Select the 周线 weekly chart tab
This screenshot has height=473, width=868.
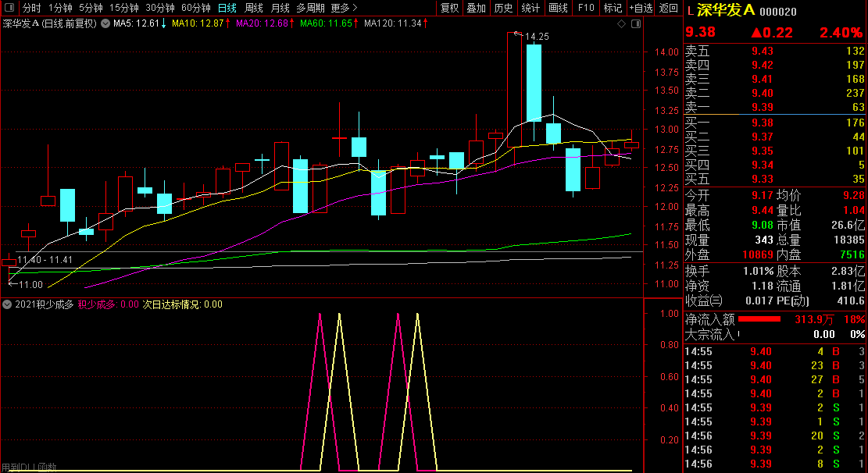pyautogui.click(x=254, y=8)
